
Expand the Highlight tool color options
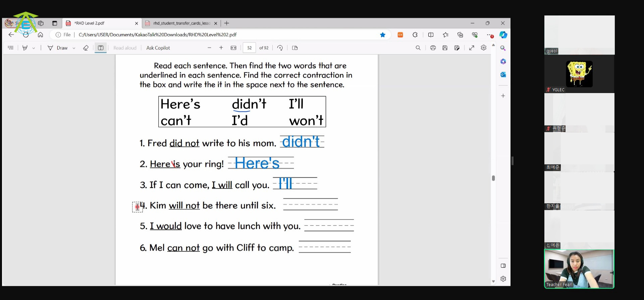coord(34,48)
